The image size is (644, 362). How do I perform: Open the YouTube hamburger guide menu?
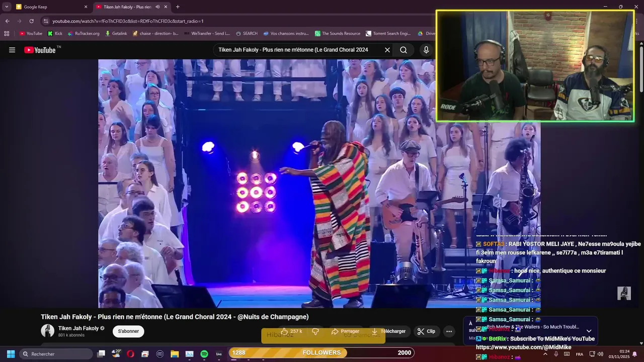pos(12,50)
